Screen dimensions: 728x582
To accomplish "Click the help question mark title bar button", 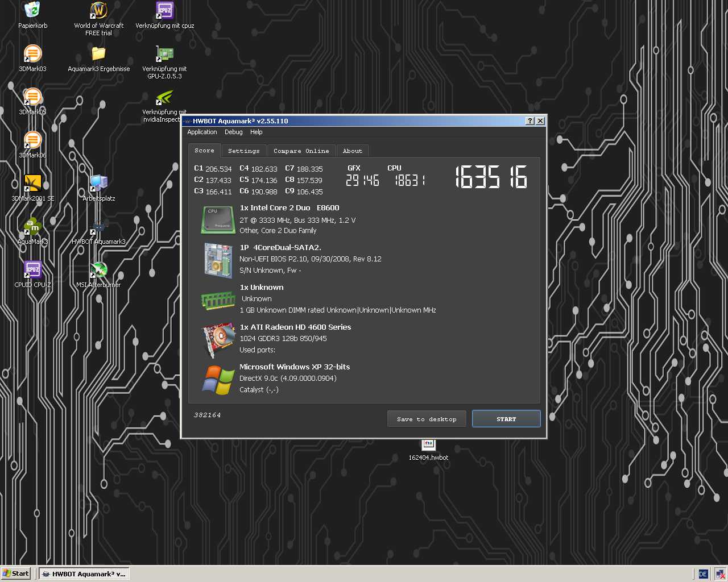I will coord(530,120).
